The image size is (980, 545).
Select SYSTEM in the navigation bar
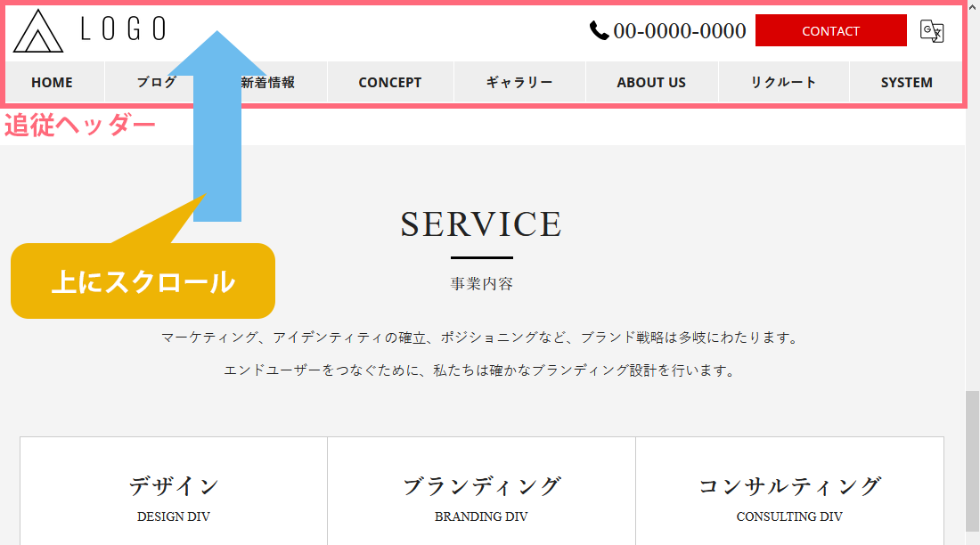[x=906, y=83]
